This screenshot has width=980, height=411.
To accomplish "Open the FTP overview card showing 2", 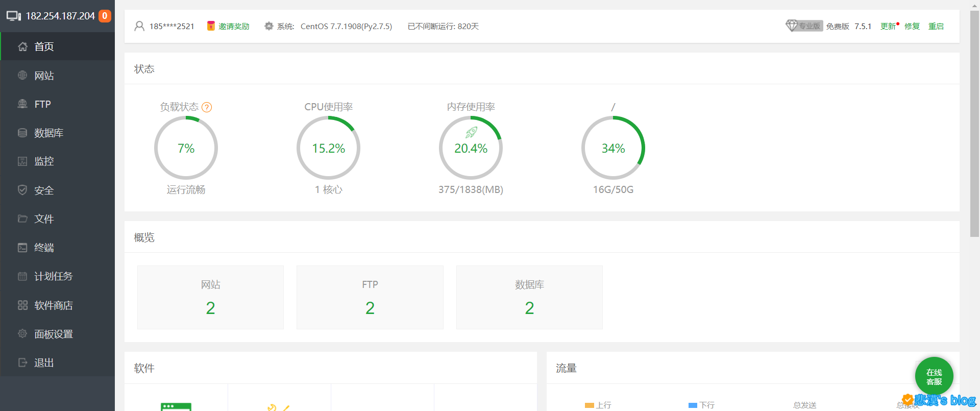I will point(370,297).
